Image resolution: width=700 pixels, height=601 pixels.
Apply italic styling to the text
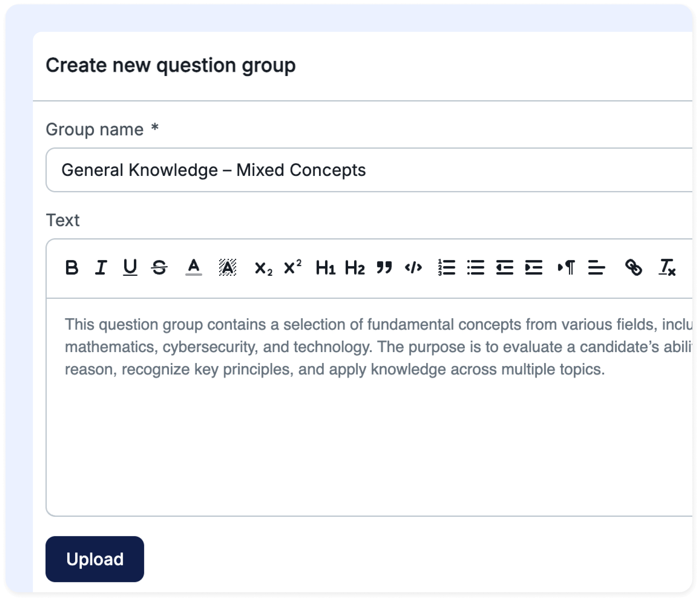click(x=101, y=268)
